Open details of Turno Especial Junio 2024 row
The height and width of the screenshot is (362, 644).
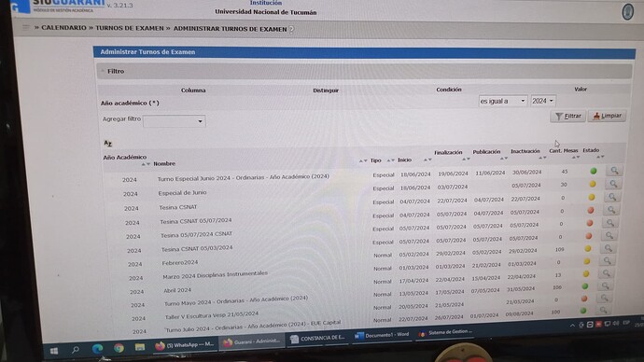click(614, 171)
